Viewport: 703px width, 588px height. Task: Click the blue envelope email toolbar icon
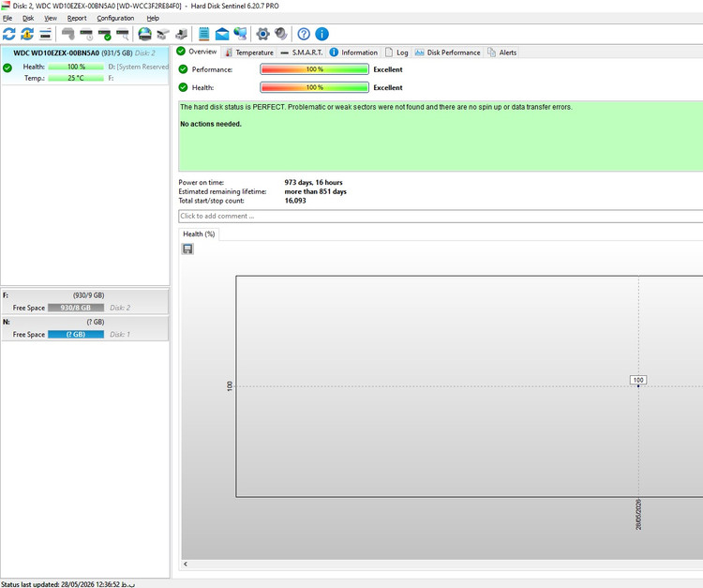point(222,34)
